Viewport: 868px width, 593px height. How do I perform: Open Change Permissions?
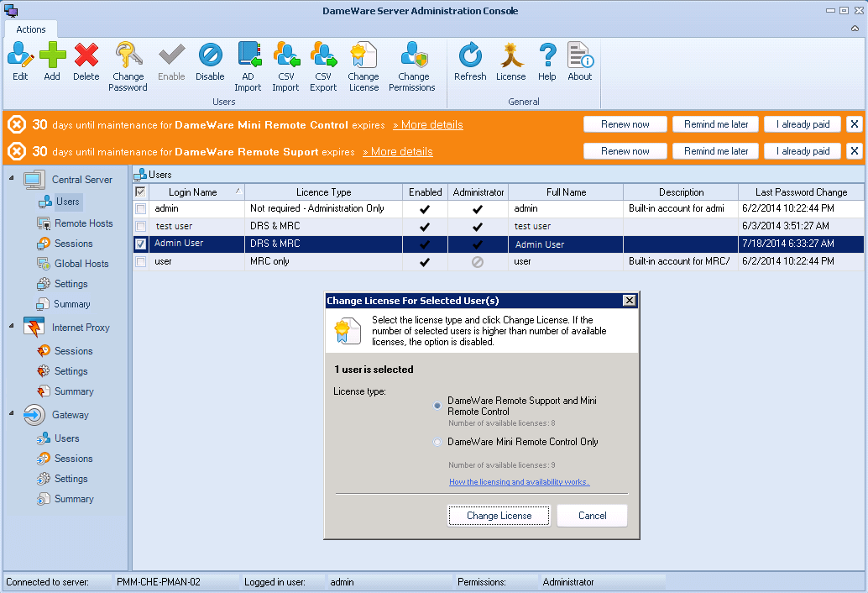(412, 66)
